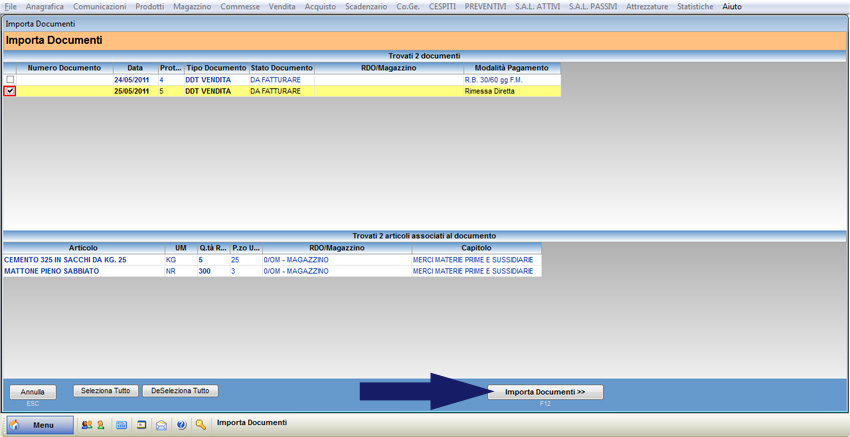Open the home Menu button
This screenshot has height=437, width=850.
point(40,425)
